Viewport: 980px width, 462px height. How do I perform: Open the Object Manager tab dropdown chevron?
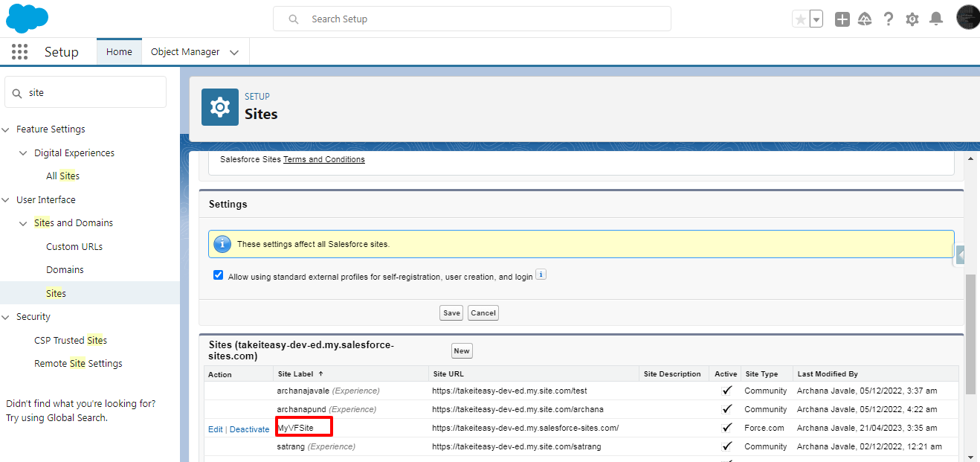(234, 53)
